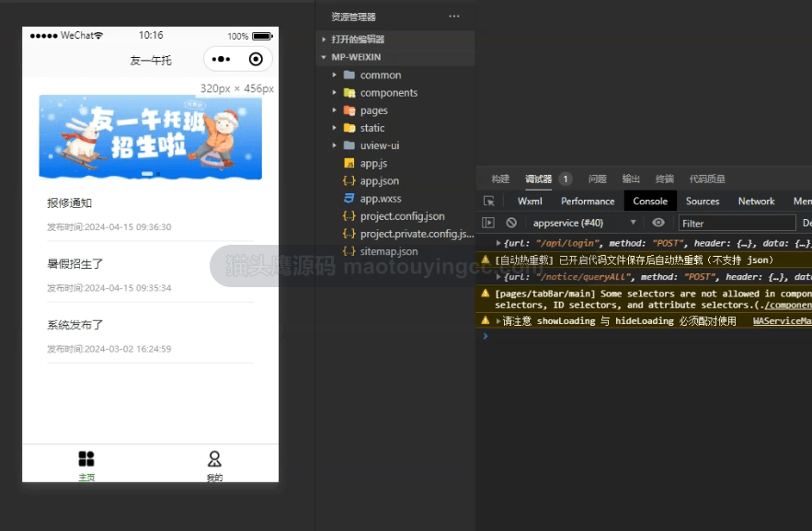Image resolution: width=812 pixels, height=531 pixels.
Task: Expand the pages folder arrow
Action: 335,110
